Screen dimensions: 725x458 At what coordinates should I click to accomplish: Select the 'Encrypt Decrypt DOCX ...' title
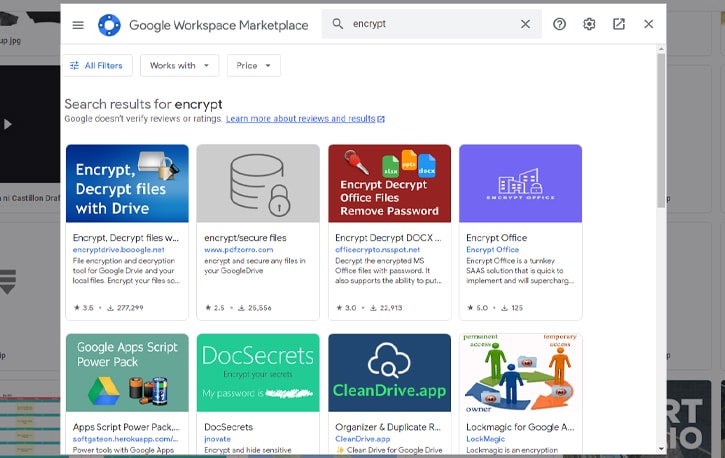pos(388,238)
